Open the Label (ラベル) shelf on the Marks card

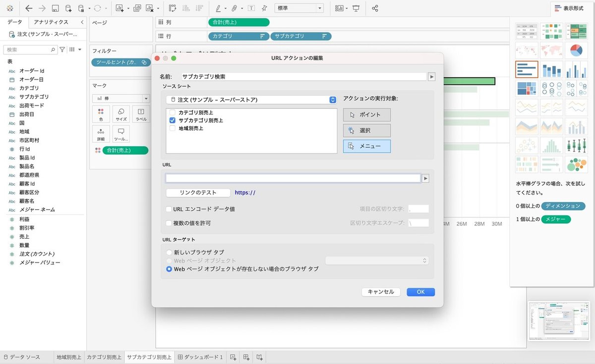(x=140, y=115)
